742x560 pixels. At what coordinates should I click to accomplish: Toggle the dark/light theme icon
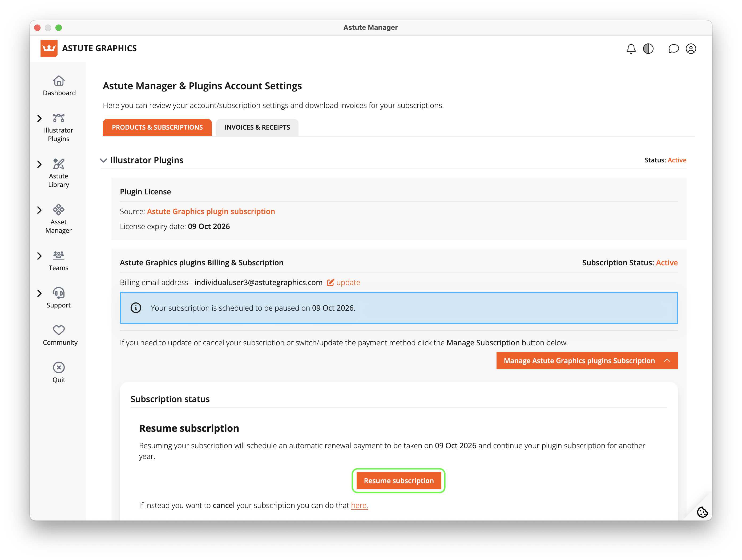(648, 49)
